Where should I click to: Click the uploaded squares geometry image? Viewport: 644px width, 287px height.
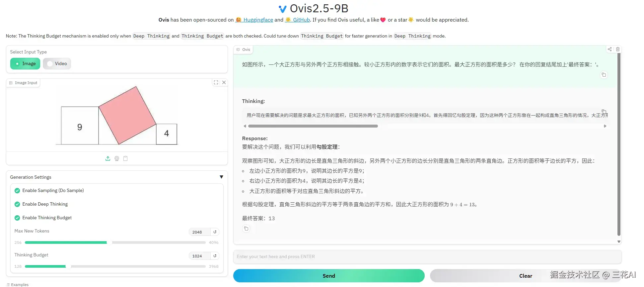coord(117,116)
